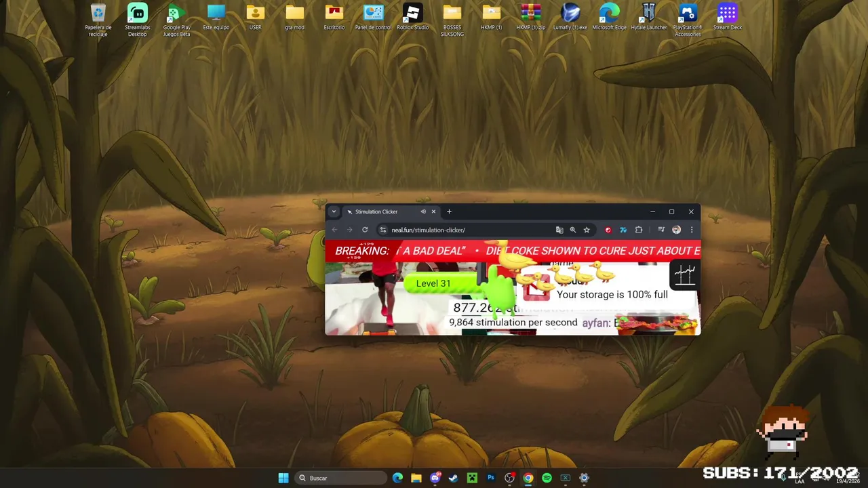Click the Chrome translate page icon

559,230
